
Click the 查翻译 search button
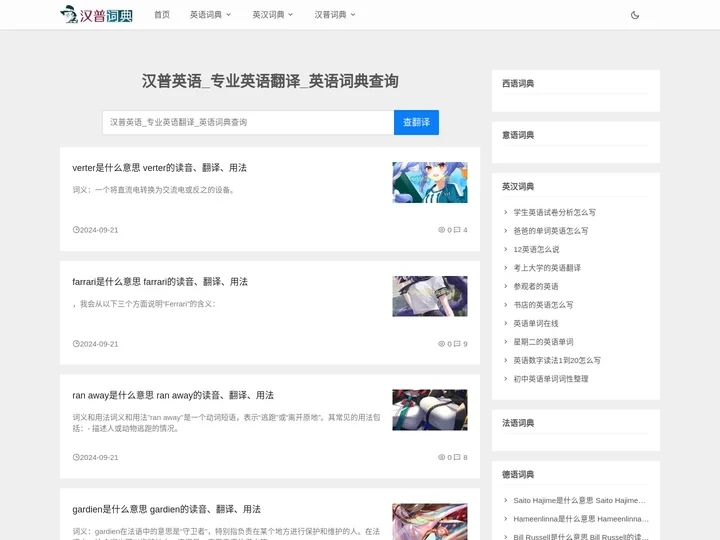pyautogui.click(x=416, y=122)
